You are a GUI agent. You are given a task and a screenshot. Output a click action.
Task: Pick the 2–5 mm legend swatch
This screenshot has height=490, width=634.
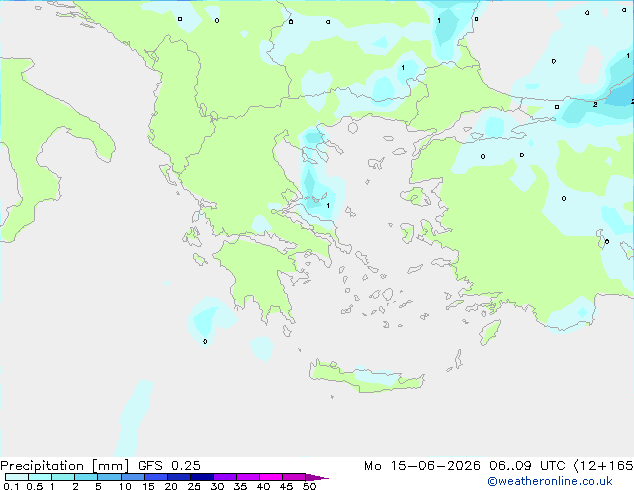point(86,477)
